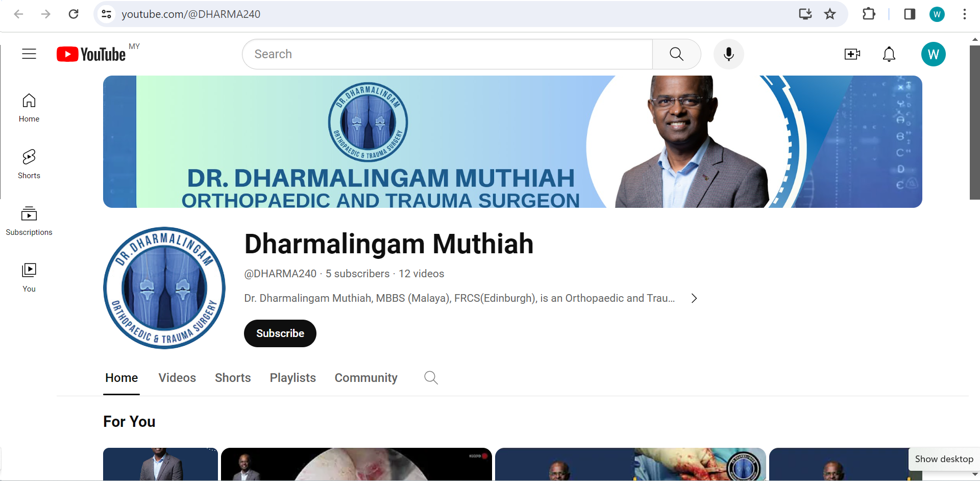Click the For You section heading
The width and height of the screenshot is (980, 481).
(129, 422)
